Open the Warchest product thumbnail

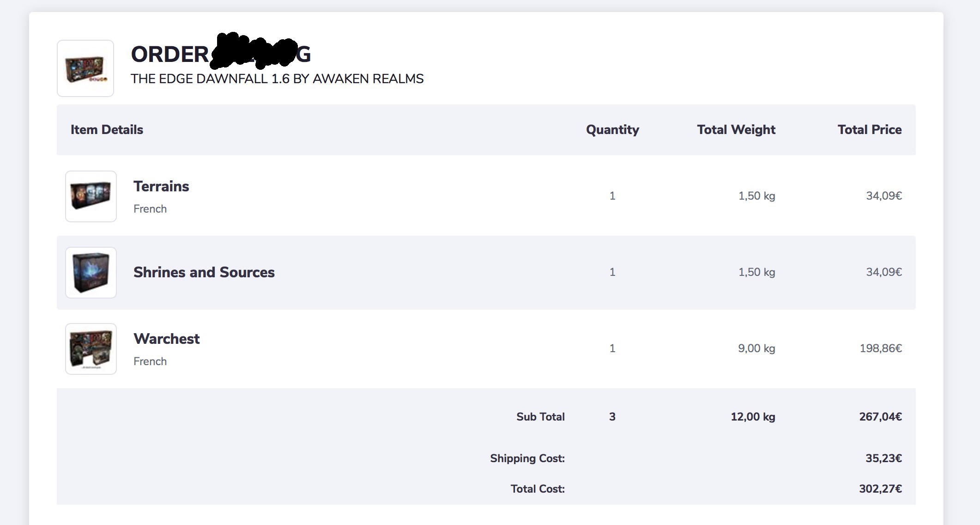pyautogui.click(x=91, y=349)
